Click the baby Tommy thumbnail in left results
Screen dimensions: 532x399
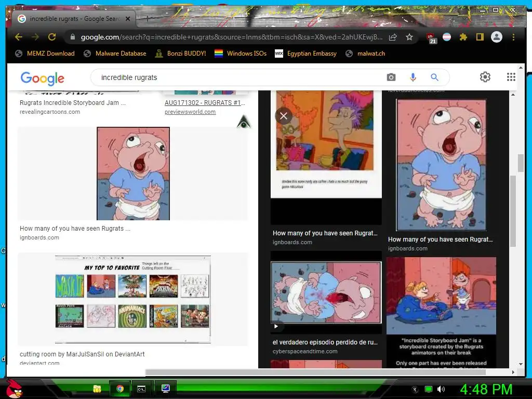[x=133, y=174]
